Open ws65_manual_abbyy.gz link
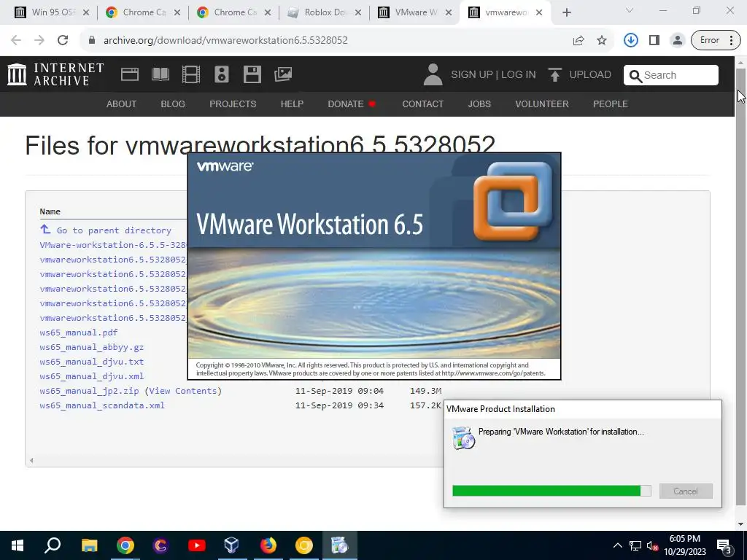This screenshot has width=747, height=560. tap(91, 347)
